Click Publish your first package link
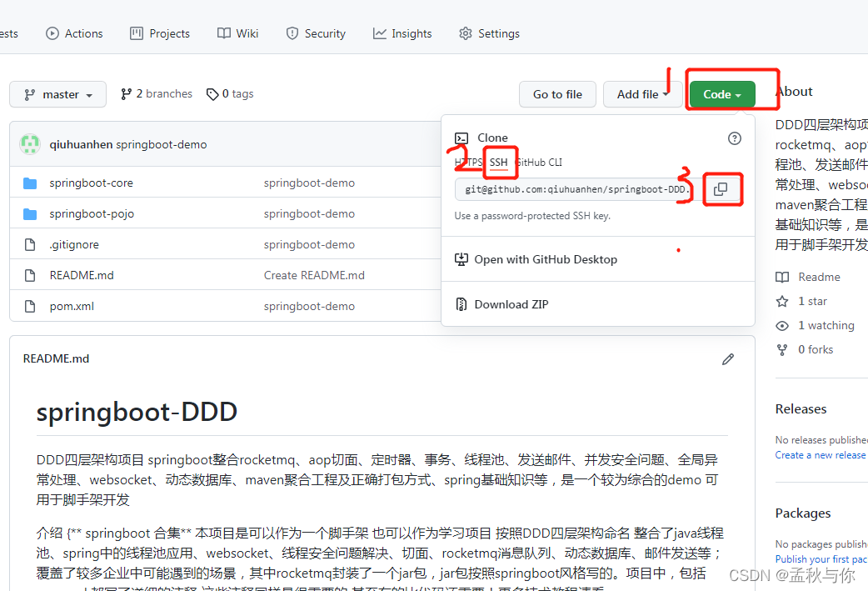Viewport: 868px width, 591px height. 821,558
